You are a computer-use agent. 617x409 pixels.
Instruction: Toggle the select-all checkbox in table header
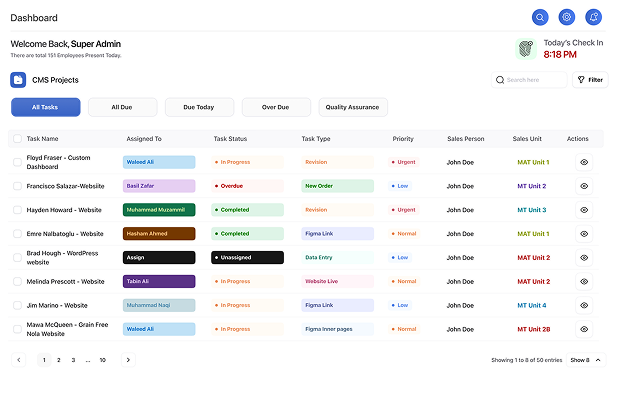click(17, 139)
